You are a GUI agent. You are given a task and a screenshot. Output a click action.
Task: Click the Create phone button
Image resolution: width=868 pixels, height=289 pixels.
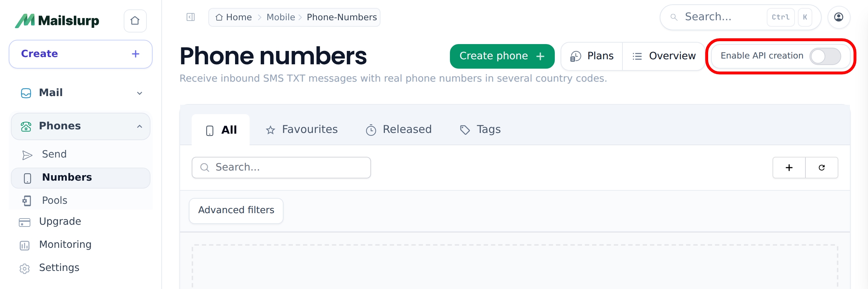point(502,56)
